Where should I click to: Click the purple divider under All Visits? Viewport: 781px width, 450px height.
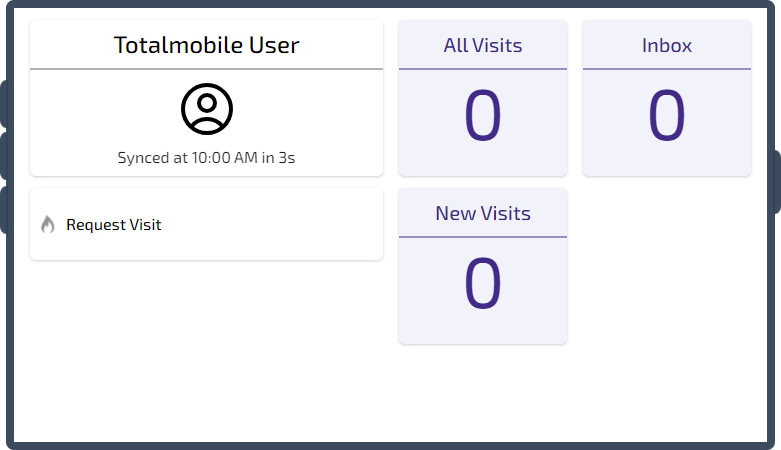coord(483,69)
